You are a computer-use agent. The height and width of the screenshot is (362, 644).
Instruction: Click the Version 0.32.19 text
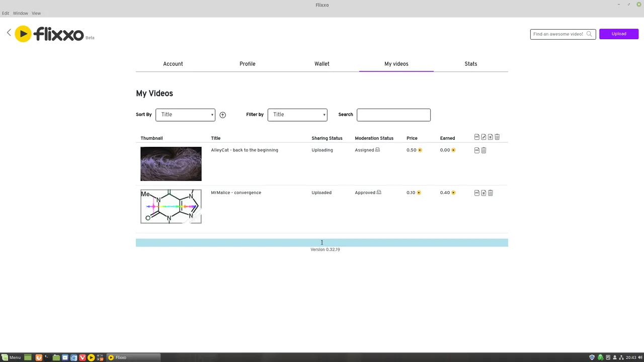(x=325, y=249)
